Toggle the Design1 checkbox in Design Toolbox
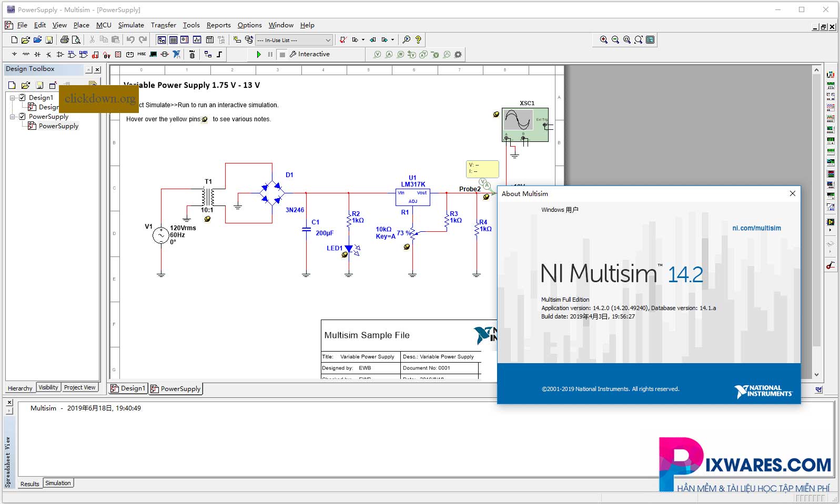Image resolution: width=840 pixels, height=504 pixels. click(x=22, y=97)
